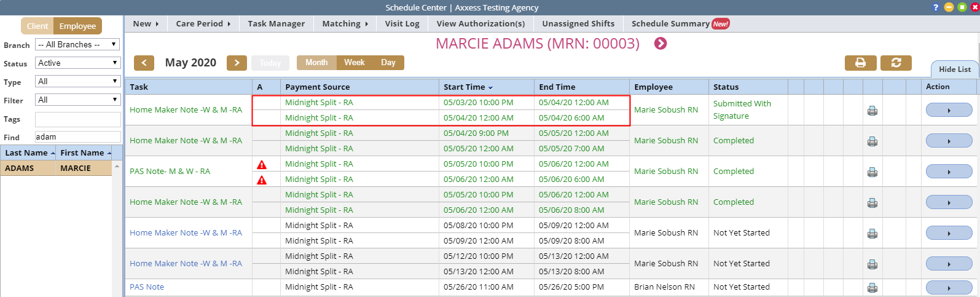Viewport: 980px width, 297px height.
Task: Open the Branch dropdown
Action: click(77, 45)
